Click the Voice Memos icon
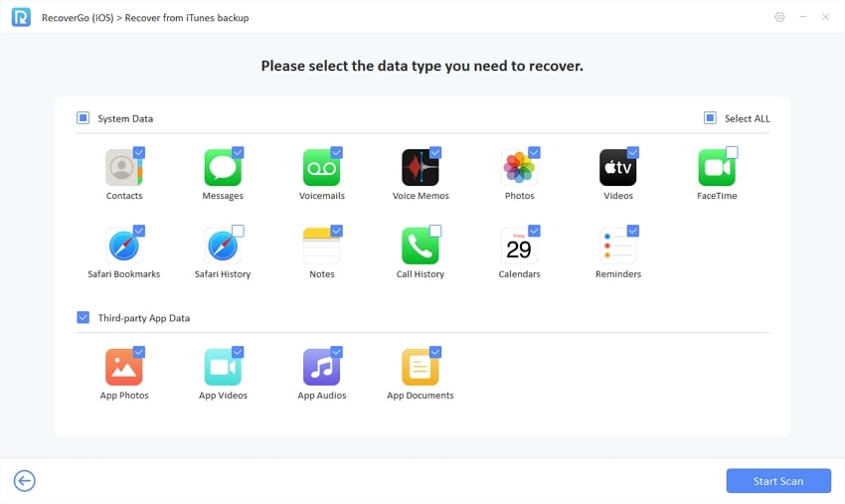This screenshot has width=845, height=504. 420,168
